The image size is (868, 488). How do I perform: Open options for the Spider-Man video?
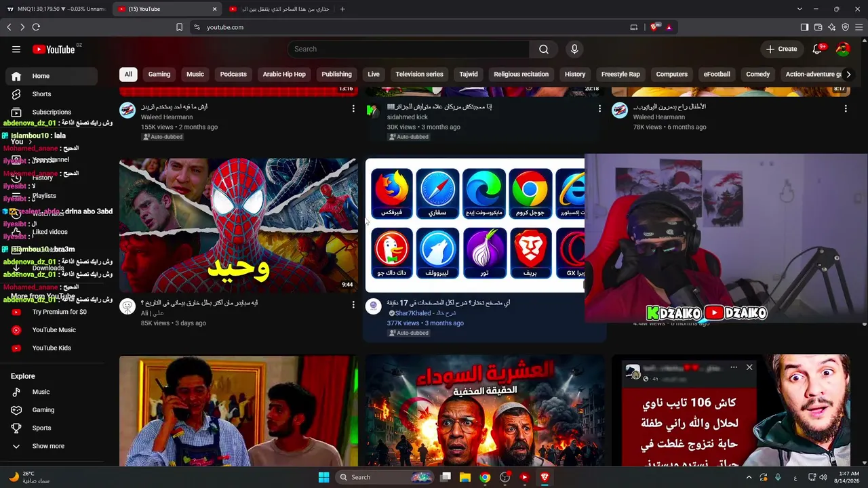coord(353,305)
